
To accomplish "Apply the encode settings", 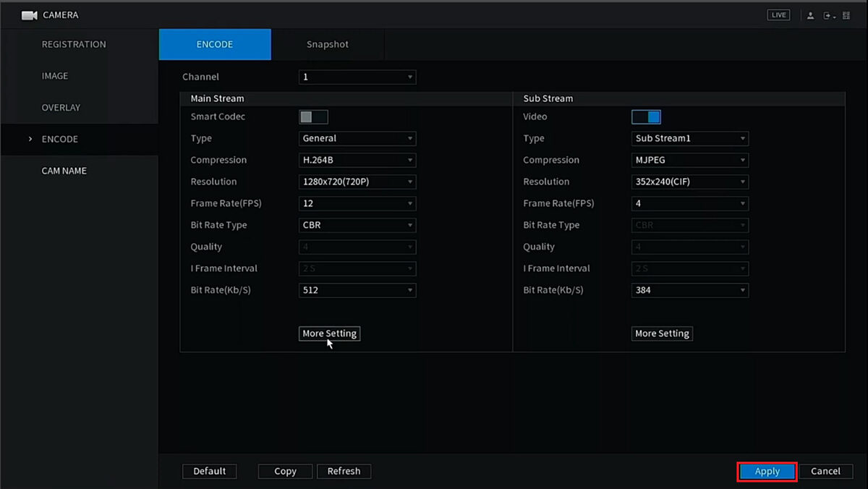I will coord(767,471).
